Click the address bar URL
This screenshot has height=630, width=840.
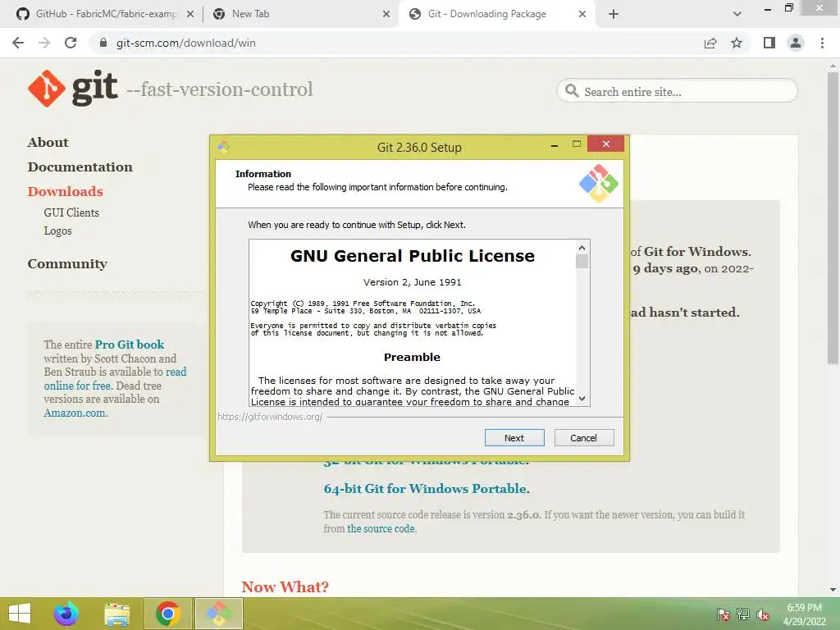tap(186, 43)
